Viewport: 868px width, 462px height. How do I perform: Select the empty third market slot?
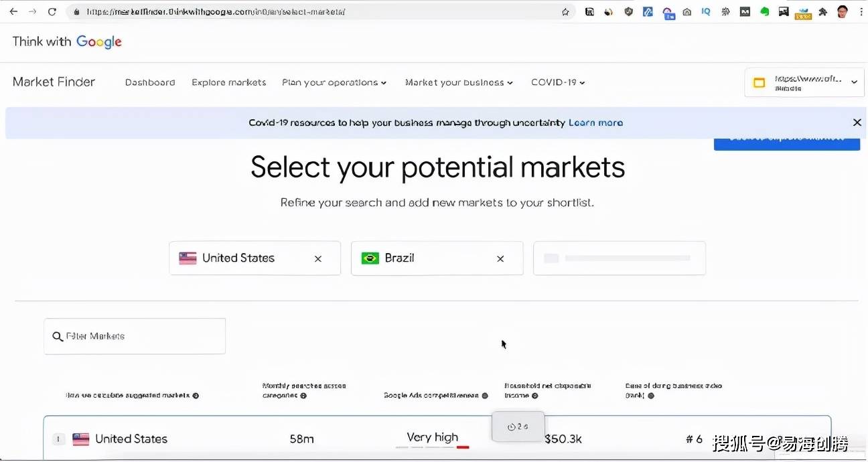(620, 258)
